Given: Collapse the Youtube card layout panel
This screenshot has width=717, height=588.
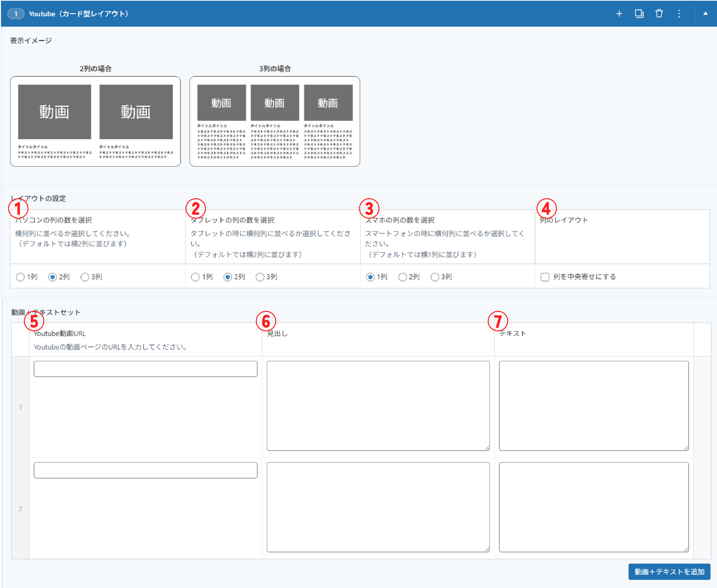Looking at the screenshot, I should (x=706, y=14).
